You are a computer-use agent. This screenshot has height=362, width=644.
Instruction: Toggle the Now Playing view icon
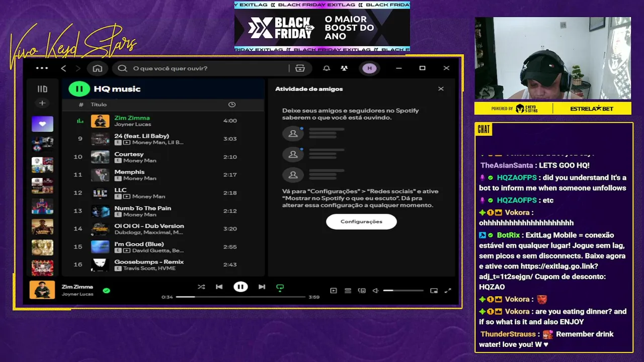click(x=333, y=291)
